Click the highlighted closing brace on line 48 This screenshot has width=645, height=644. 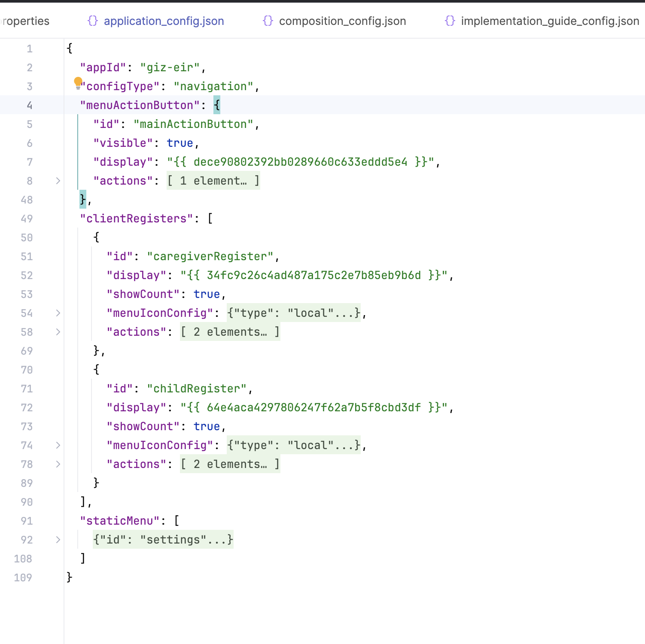(x=83, y=200)
